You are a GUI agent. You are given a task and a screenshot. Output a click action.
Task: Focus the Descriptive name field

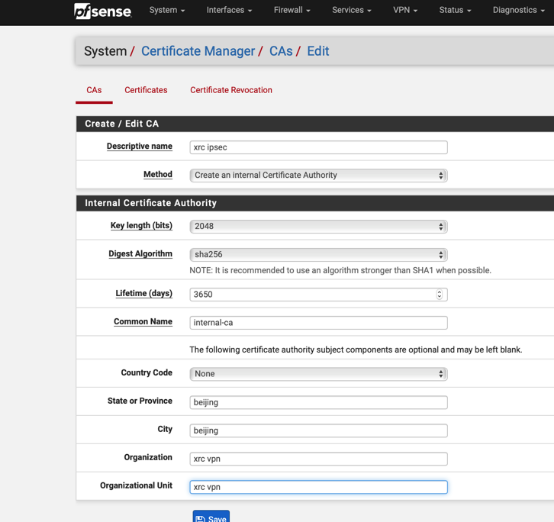(x=319, y=147)
